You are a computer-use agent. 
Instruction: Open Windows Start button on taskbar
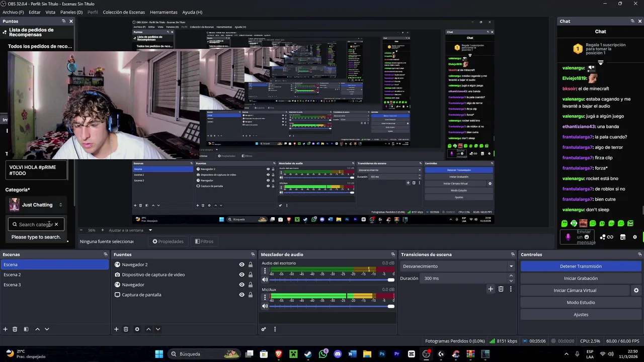click(159, 354)
